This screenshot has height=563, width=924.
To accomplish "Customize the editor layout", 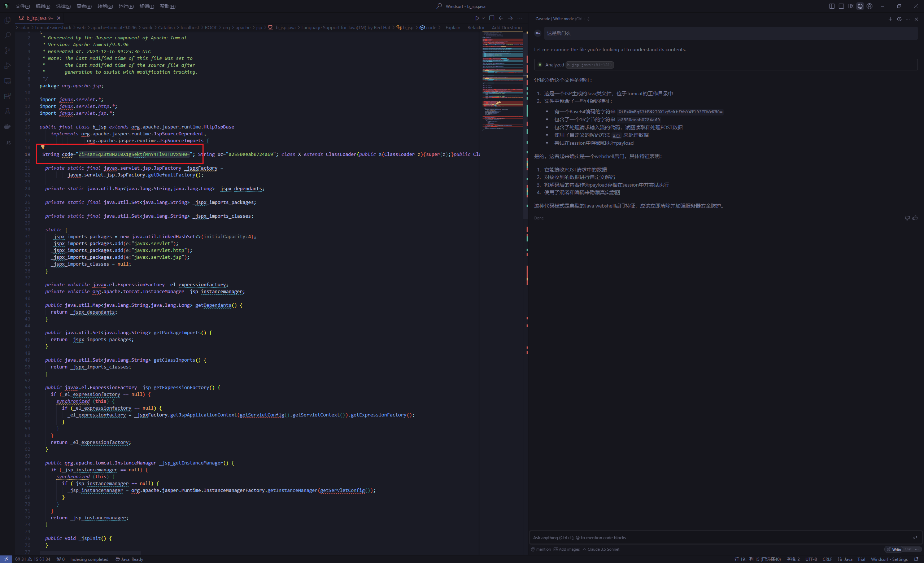I will pos(851,6).
